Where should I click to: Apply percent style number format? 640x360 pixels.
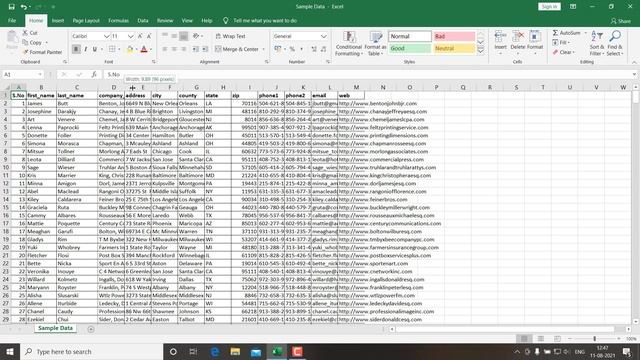click(x=292, y=49)
